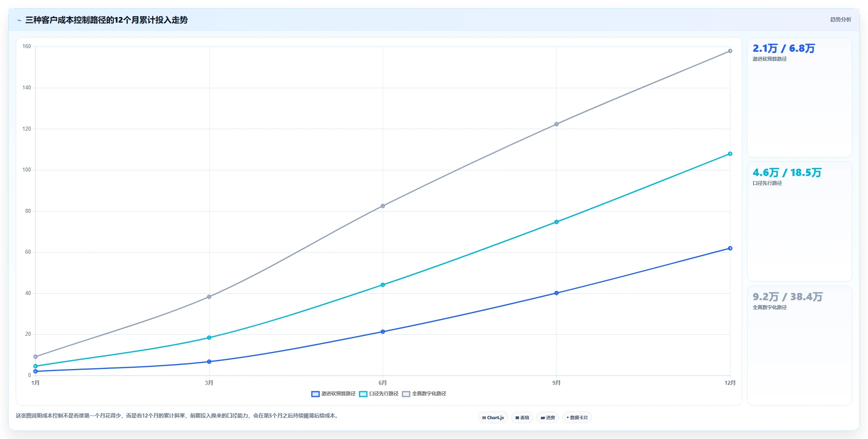Click the gray 全面数字化路径 point at 3月
The width and height of the screenshot is (868, 439).
tap(209, 297)
